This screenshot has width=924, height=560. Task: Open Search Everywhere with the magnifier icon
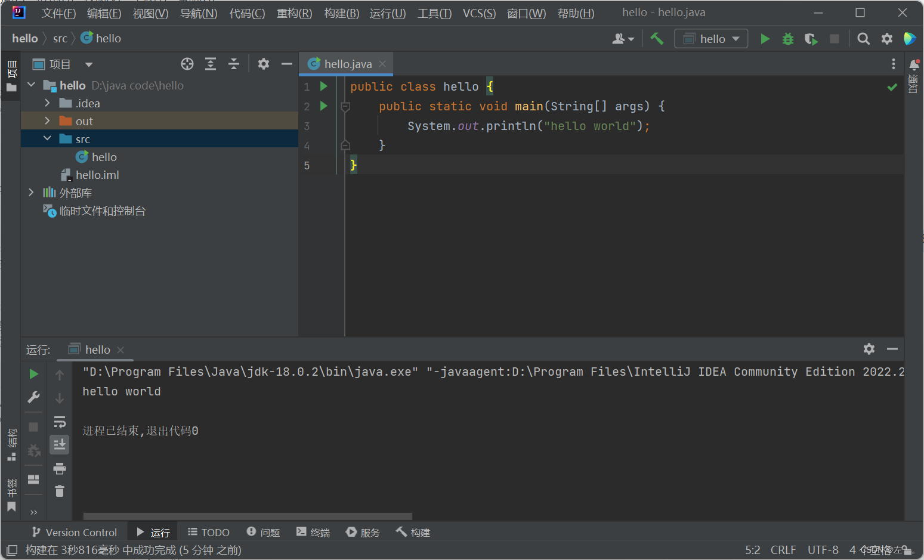863,38
